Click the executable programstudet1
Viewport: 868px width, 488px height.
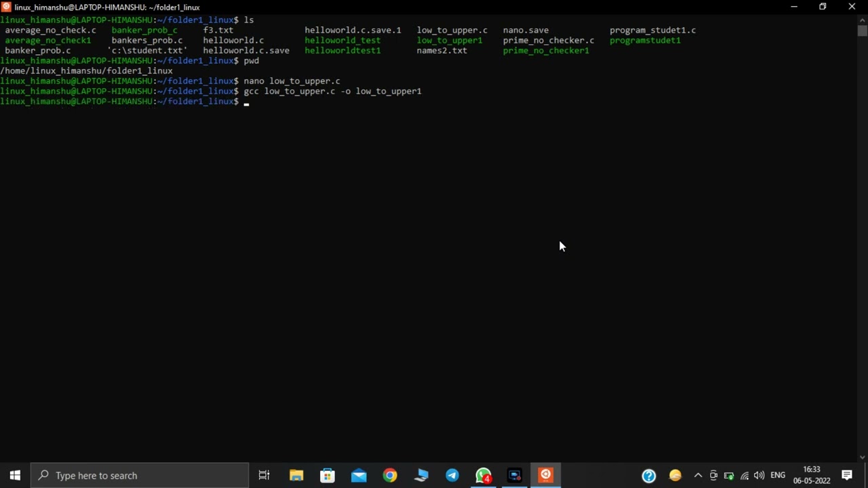[x=645, y=40]
